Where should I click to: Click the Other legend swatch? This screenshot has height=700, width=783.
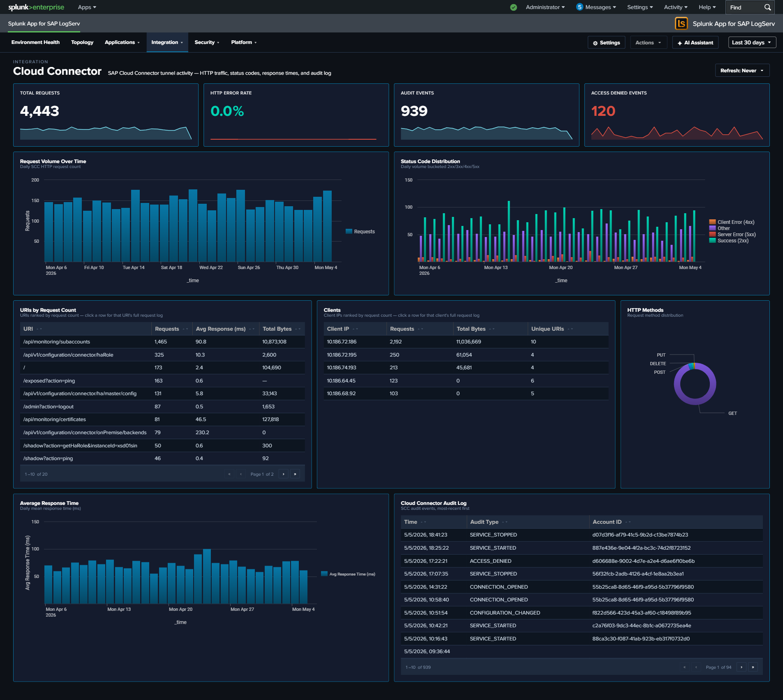point(712,228)
